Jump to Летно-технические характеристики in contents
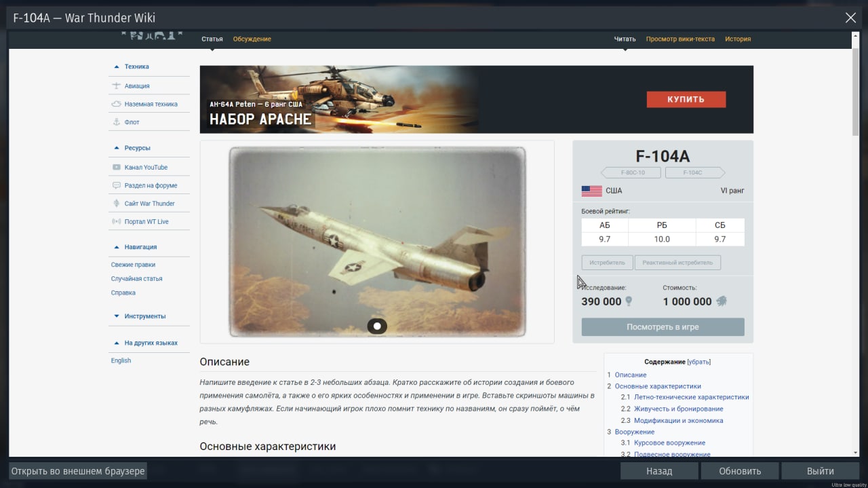 pyautogui.click(x=691, y=397)
